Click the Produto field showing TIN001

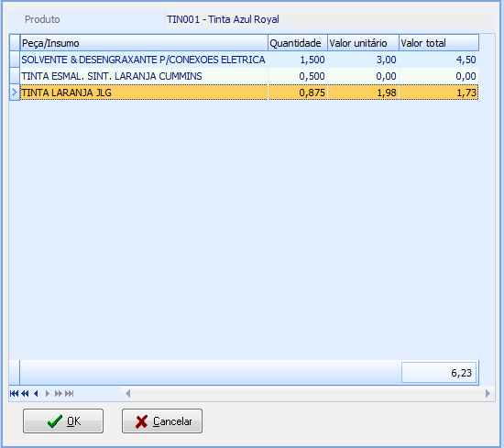(330, 19)
